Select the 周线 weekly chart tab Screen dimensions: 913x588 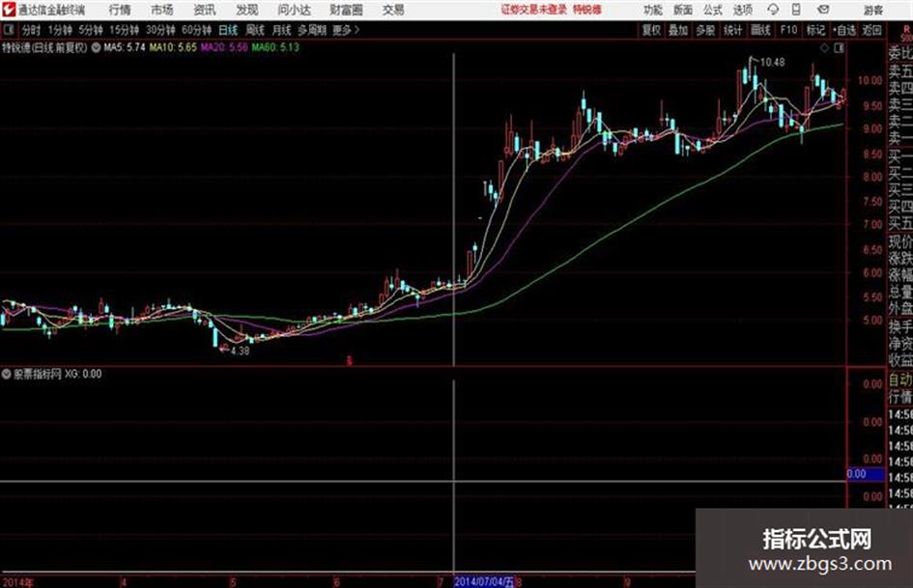click(255, 30)
